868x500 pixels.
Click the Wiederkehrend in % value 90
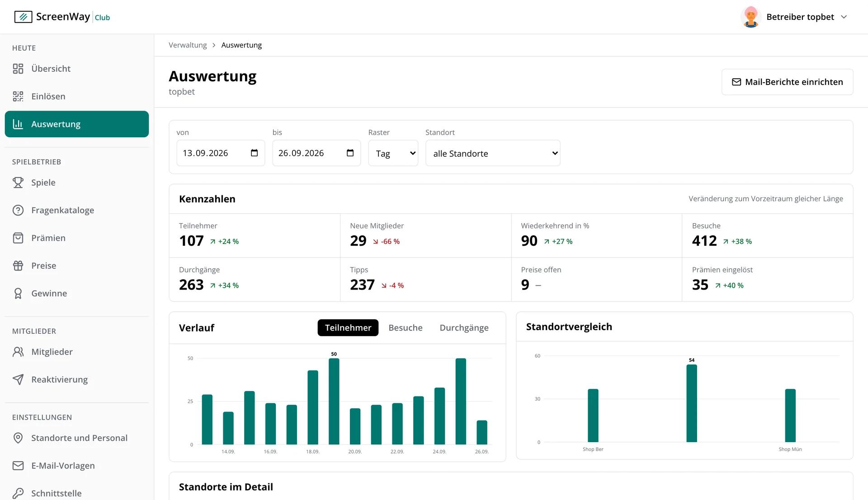529,241
